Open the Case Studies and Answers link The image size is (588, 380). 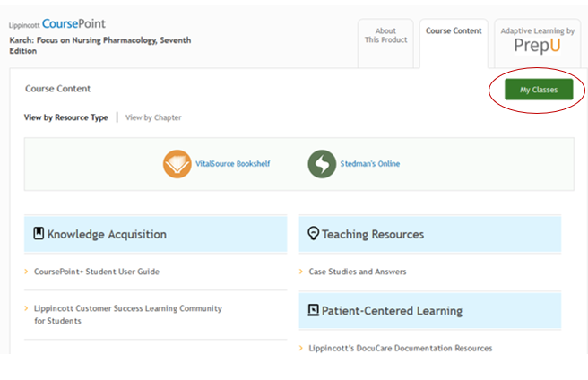pyautogui.click(x=357, y=272)
